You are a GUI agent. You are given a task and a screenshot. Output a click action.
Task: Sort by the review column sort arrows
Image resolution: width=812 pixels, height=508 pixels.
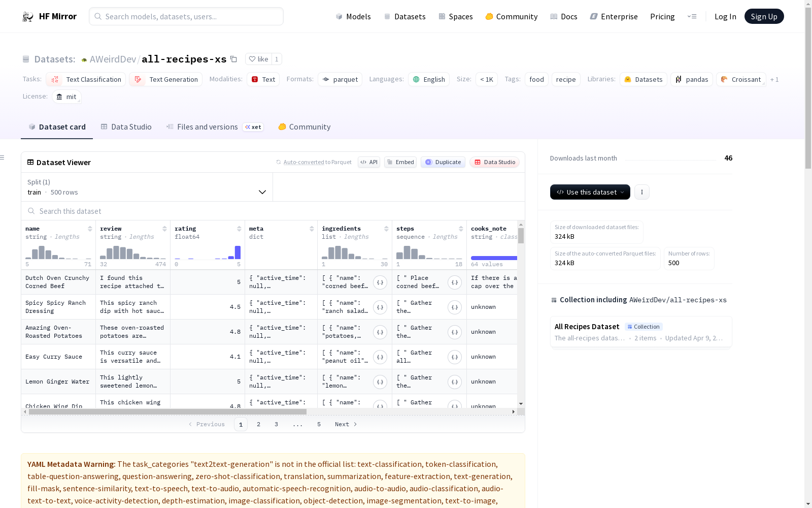[164, 229]
